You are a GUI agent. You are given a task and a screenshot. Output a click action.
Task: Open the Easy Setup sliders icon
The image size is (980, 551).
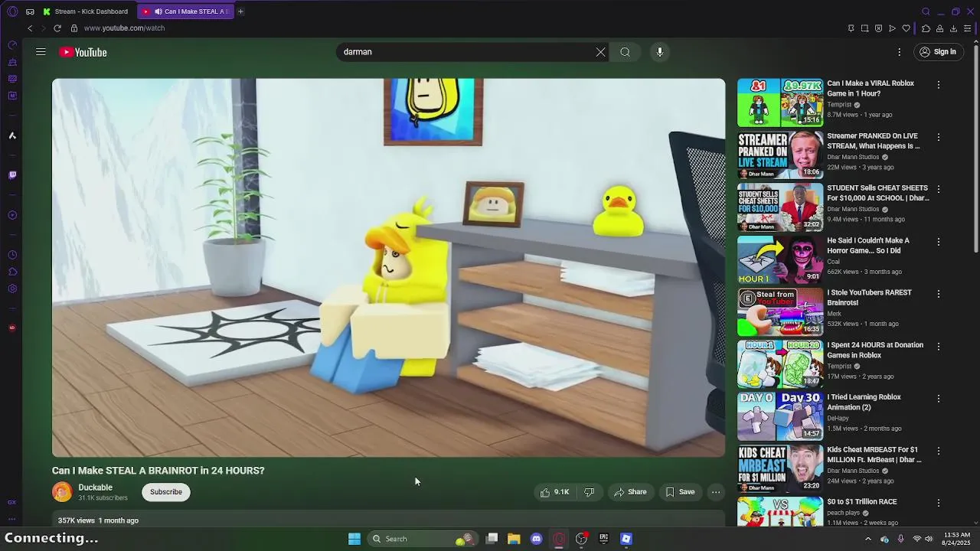pos(967,28)
